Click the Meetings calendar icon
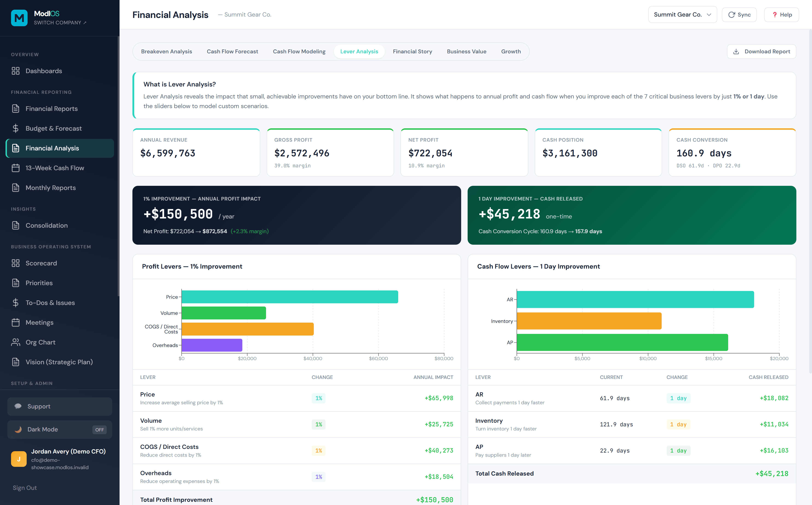Screen dimensions: 812x505 pos(15,322)
